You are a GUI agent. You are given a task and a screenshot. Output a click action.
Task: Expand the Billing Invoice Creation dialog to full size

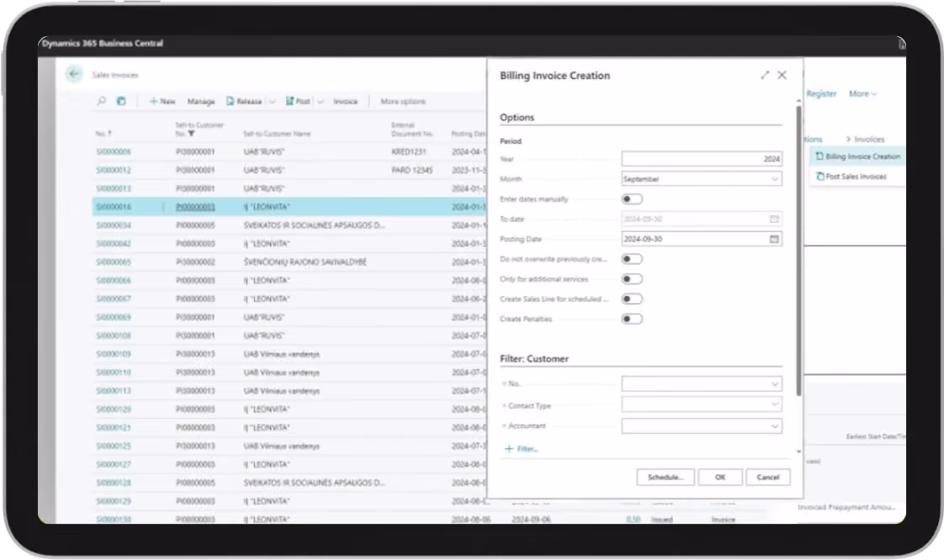[x=765, y=75]
